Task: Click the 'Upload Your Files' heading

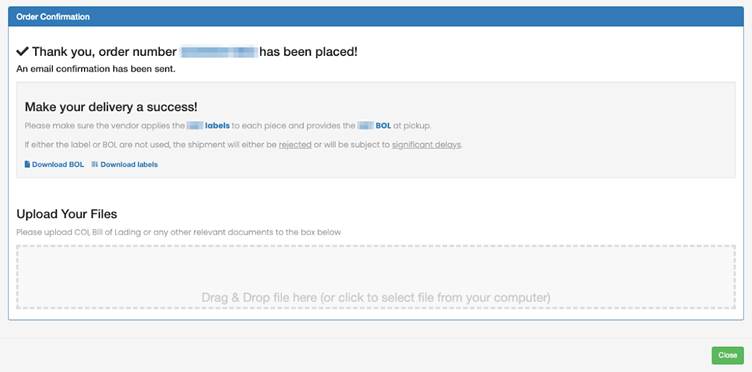Action: pyautogui.click(x=67, y=214)
